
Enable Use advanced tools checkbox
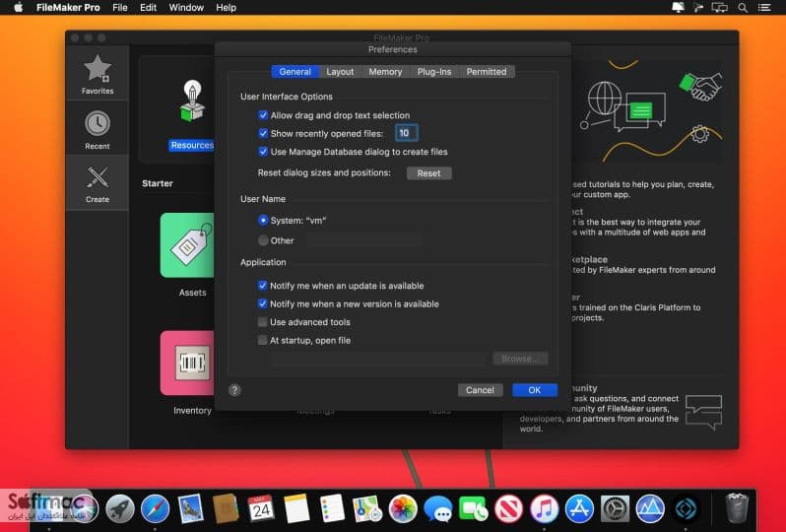point(263,322)
